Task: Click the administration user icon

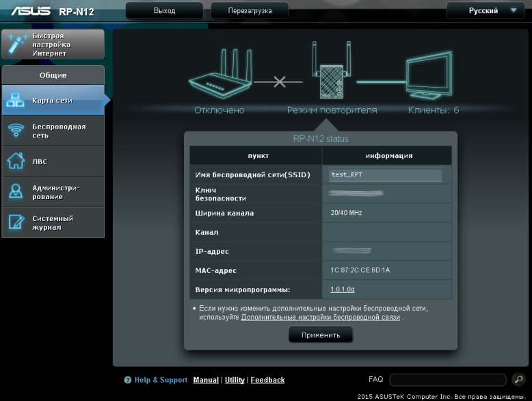Action: click(x=16, y=192)
